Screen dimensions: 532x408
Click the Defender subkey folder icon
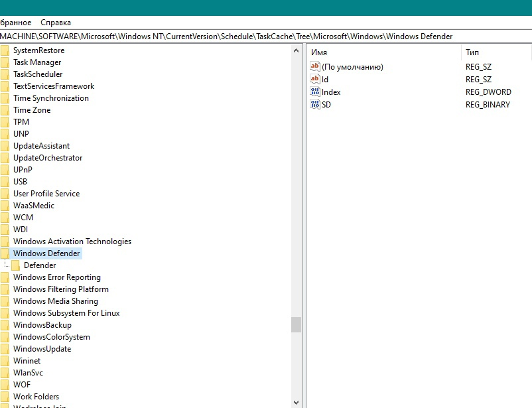point(16,265)
